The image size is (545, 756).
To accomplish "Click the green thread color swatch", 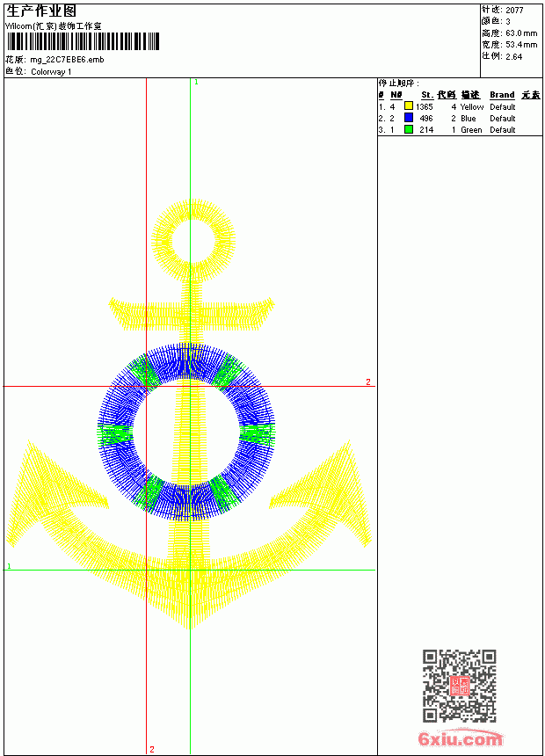I will click(409, 129).
